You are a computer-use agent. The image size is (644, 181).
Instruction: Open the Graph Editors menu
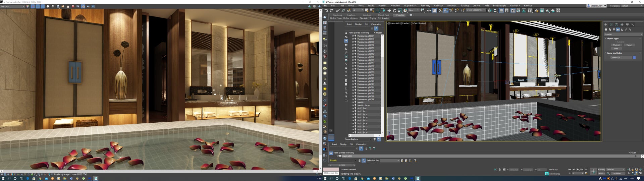point(410,6)
